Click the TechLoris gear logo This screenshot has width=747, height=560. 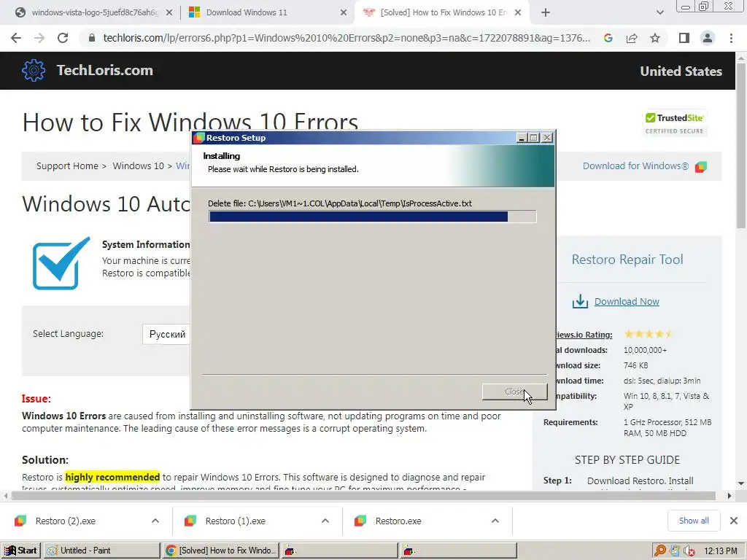click(x=34, y=71)
